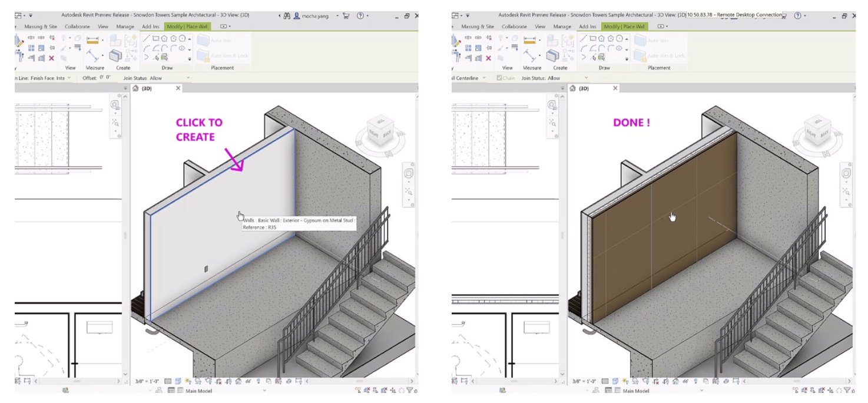Toggle Select Pinned Elements in left status bar
This screenshot has height=403, width=868.
[x=375, y=390]
